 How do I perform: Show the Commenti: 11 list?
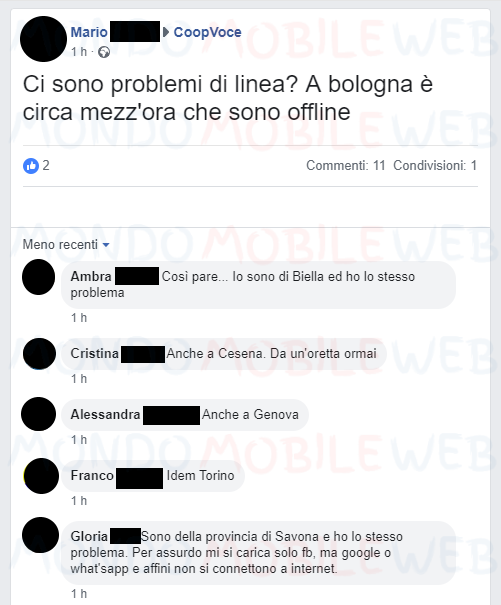346,166
